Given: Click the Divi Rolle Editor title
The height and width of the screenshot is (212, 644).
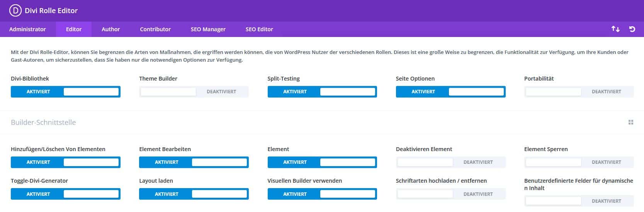Looking at the screenshot, I should 51,11.
